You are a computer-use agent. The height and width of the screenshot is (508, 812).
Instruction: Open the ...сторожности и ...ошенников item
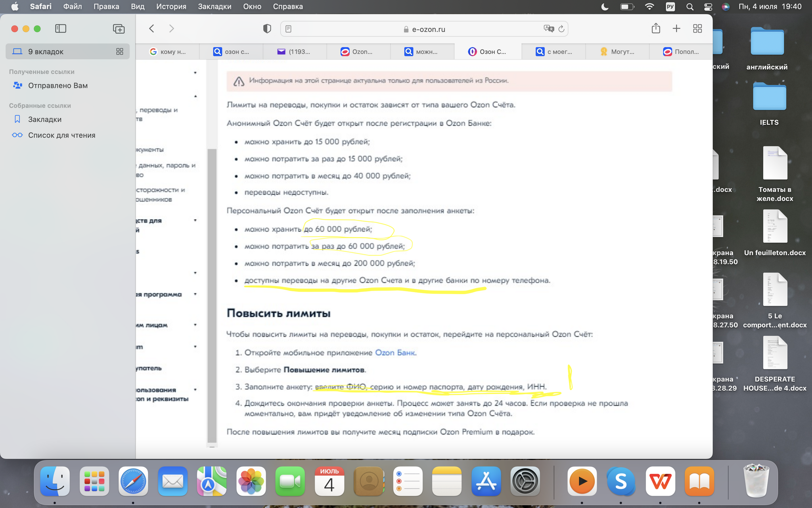coord(161,194)
